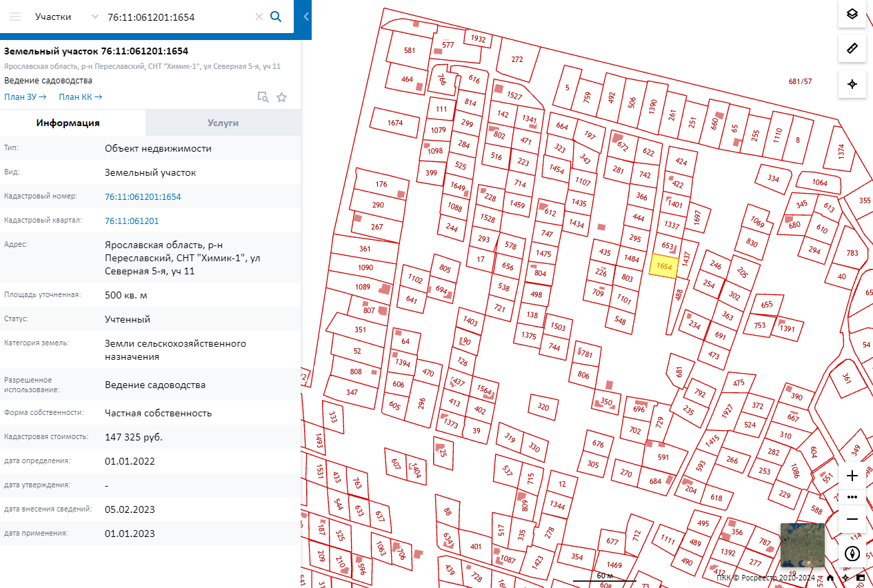Activate the measurement ruler tool
Viewport: 873px width, 588px height.
[x=852, y=48]
